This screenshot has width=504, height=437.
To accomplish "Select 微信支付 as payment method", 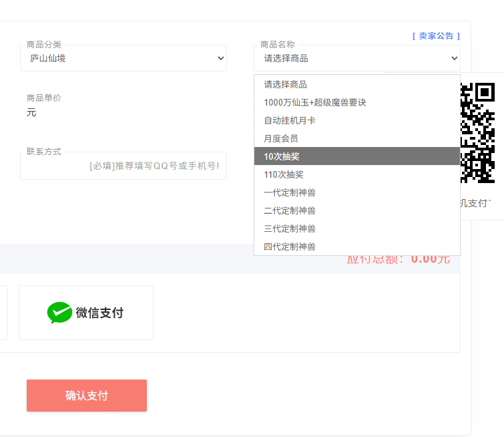I will [86, 313].
